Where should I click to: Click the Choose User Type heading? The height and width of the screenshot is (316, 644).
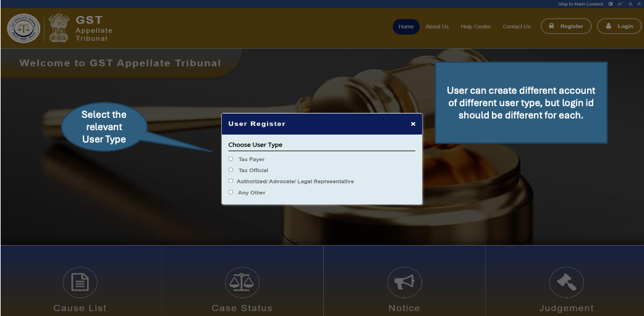pos(255,145)
